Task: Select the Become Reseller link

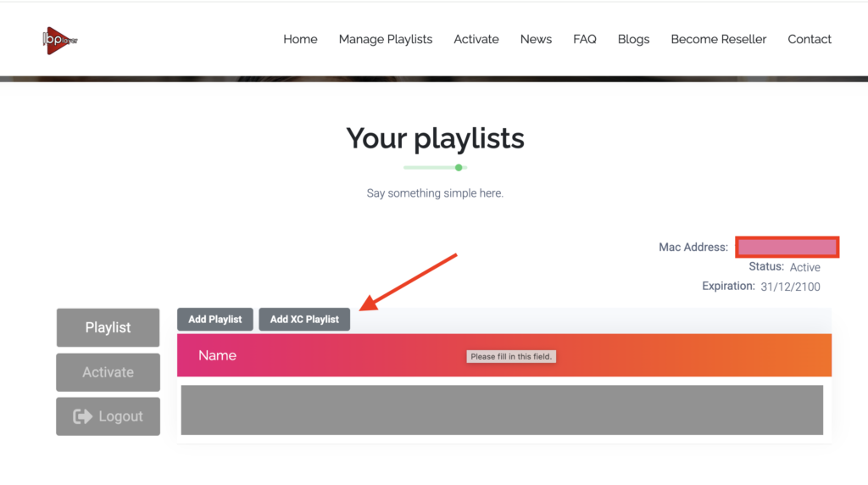Action: point(718,39)
